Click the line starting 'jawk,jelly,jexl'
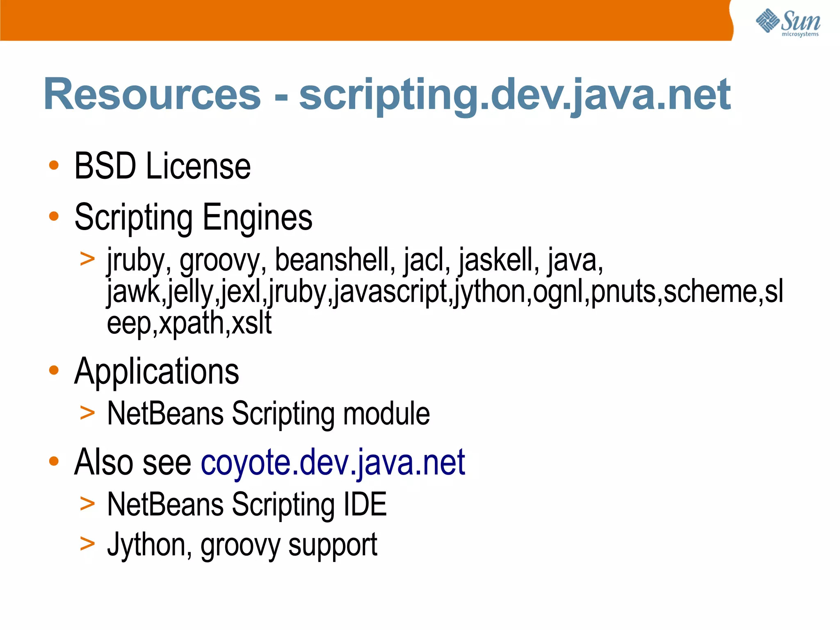 coord(445,292)
